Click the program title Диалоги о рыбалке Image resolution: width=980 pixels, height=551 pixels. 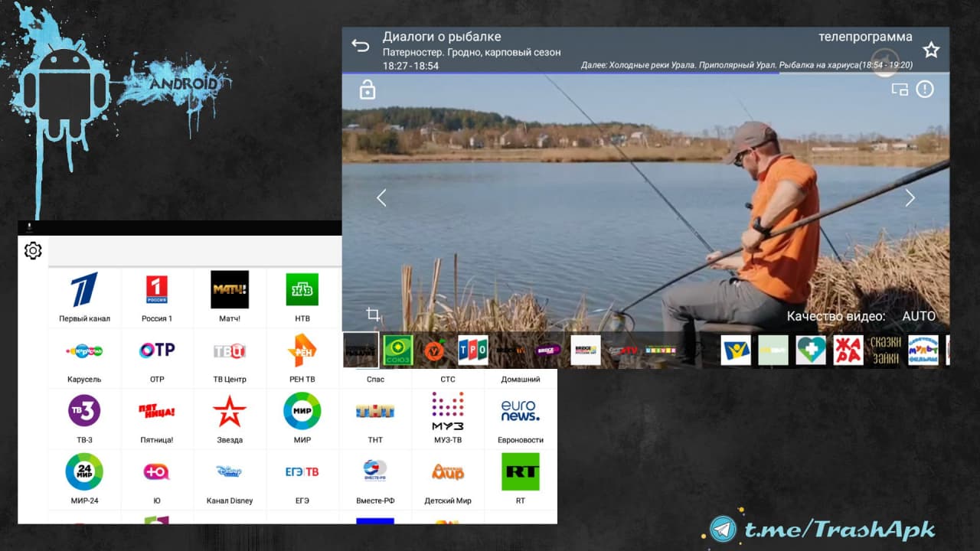point(442,37)
